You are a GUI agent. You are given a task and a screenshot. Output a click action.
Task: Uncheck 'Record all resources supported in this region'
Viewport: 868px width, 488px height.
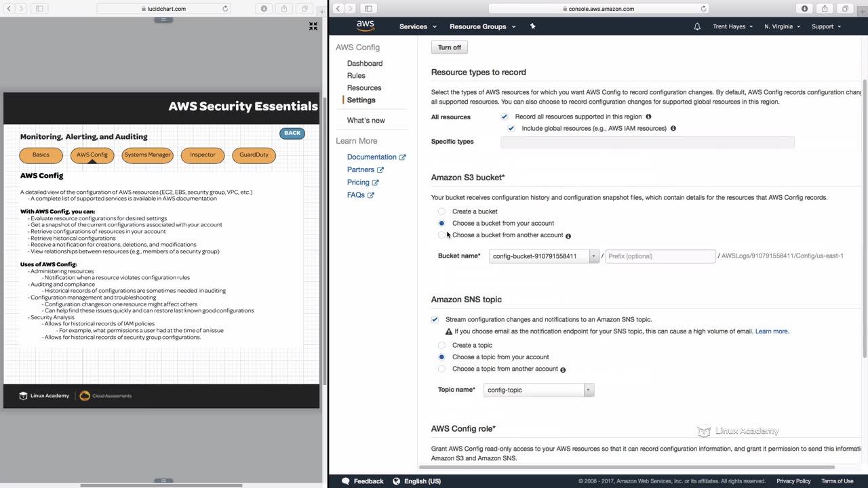pos(504,117)
